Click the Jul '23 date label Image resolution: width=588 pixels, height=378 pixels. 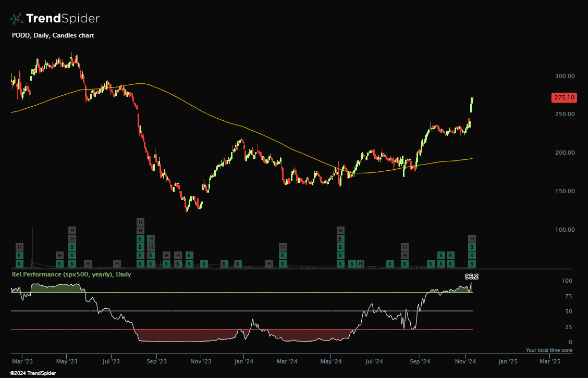(111, 361)
